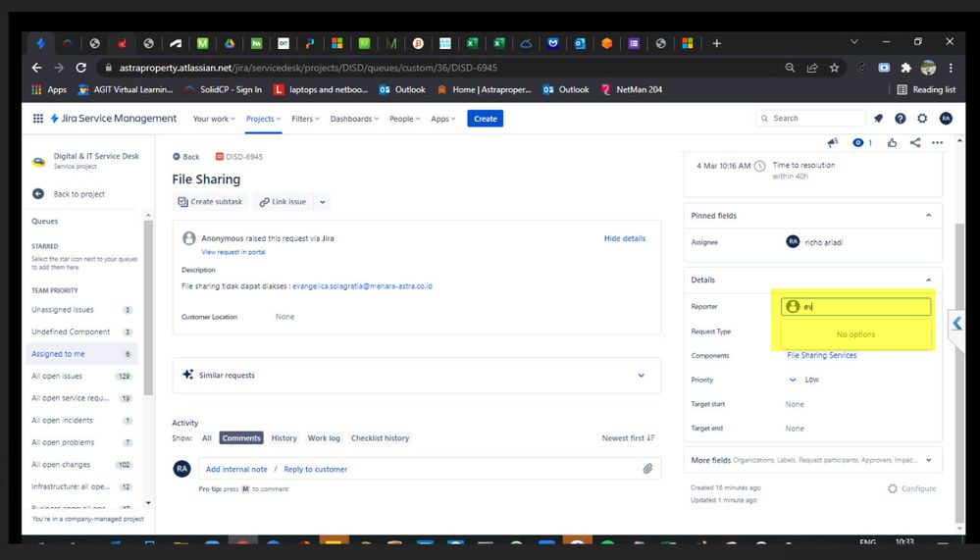Click the Jira notifications bell icon
The width and height of the screenshot is (980, 560).
pyautogui.click(x=878, y=118)
